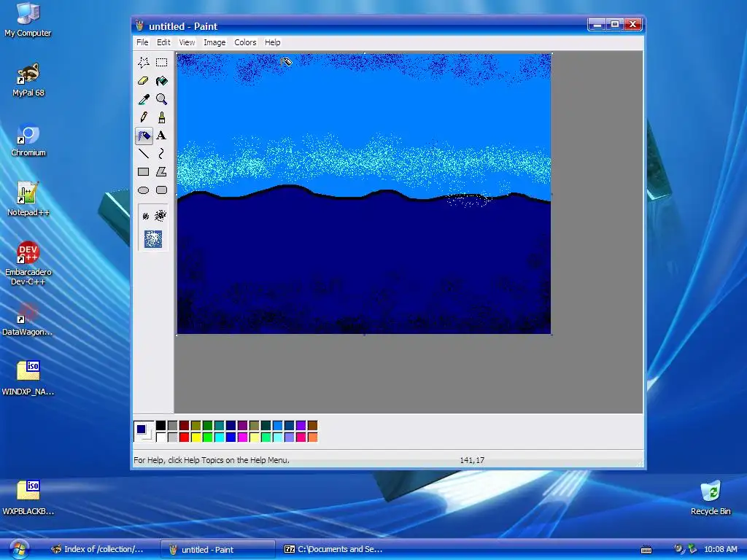Image resolution: width=747 pixels, height=560 pixels.
Task: Click the Airbrush spray can tool
Action: pyautogui.click(x=144, y=136)
